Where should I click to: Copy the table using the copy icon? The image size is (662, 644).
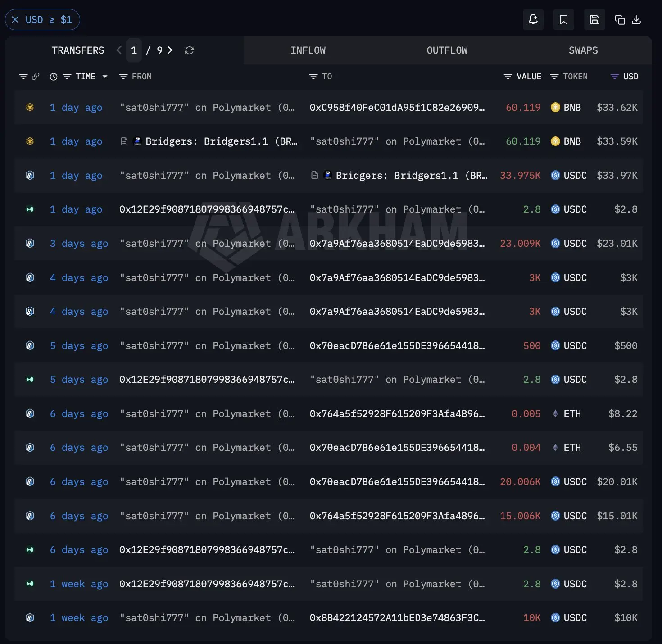[620, 20]
